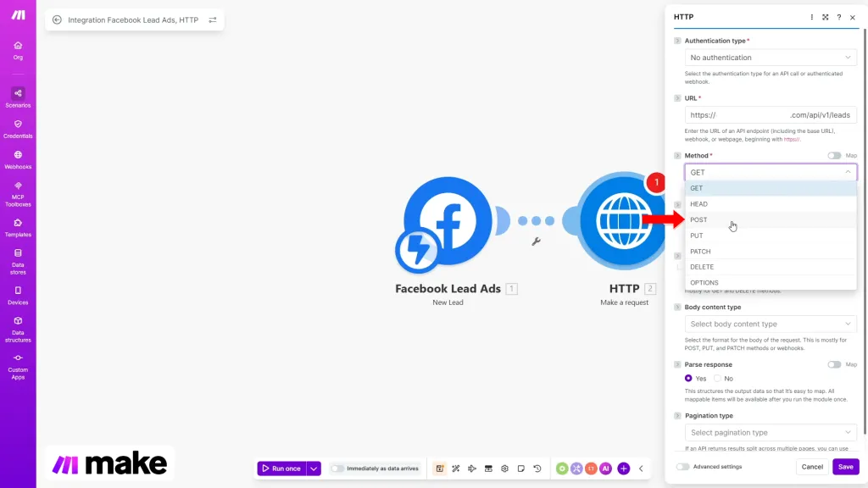Click the Run once button

click(281, 469)
